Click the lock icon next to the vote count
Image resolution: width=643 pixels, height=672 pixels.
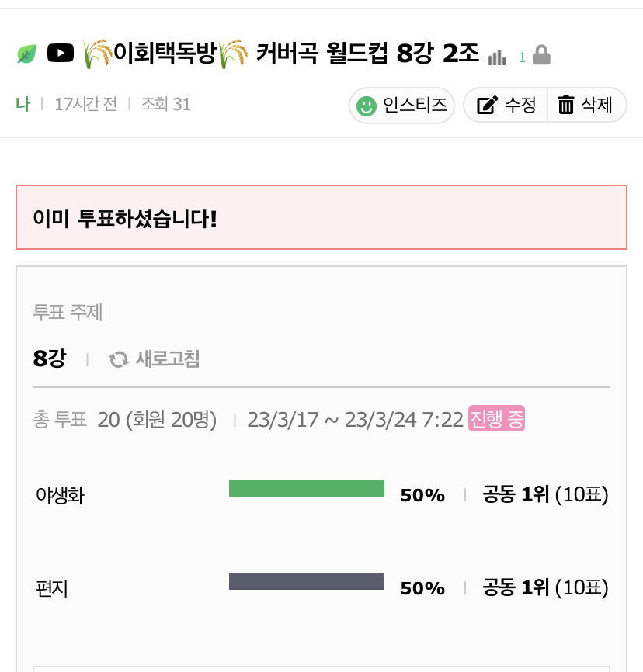541,55
